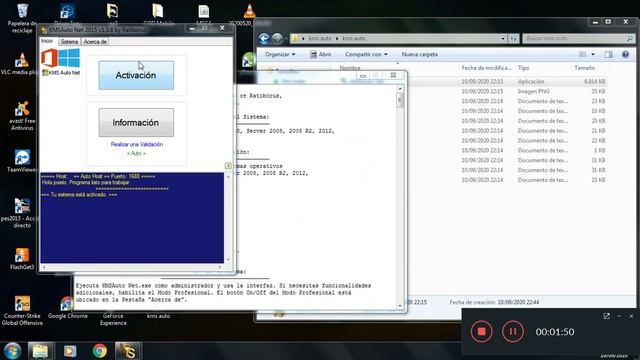Viewport: 640px width, 360px height.
Task: Stop the screen recording
Action: click(482, 331)
